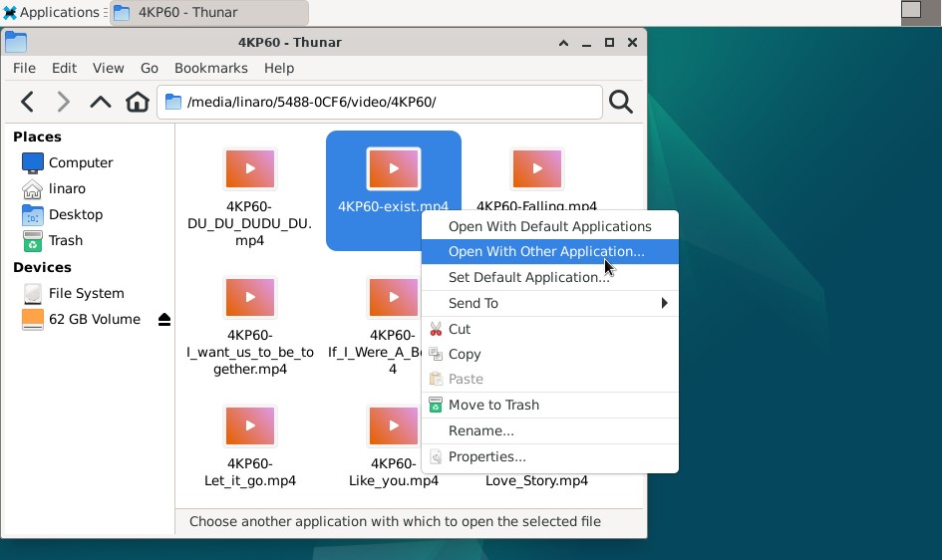The width and height of the screenshot is (942, 560).
Task: Open File System under Devices
Action: (x=86, y=293)
